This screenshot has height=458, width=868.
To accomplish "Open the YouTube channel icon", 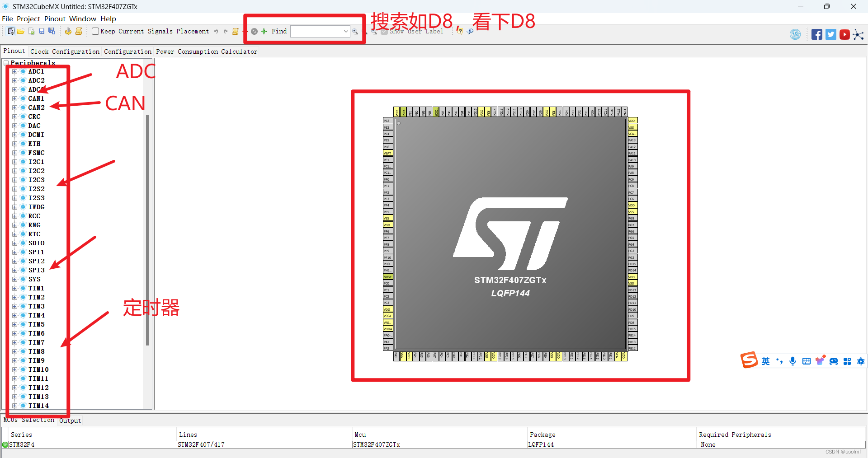I will coord(844,34).
